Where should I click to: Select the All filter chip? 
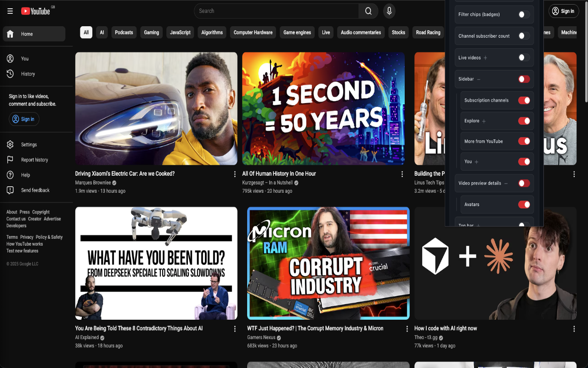pos(86,32)
